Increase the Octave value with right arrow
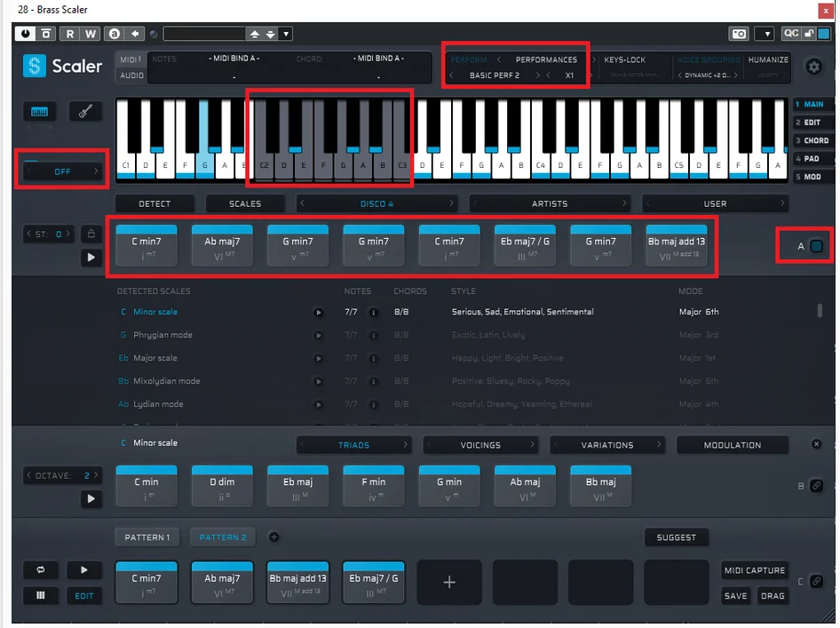The height and width of the screenshot is (628, 840). point(97,475)
